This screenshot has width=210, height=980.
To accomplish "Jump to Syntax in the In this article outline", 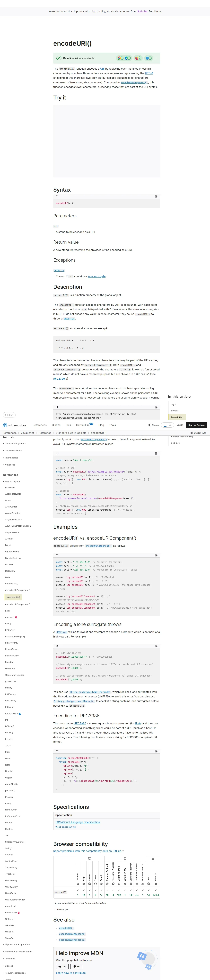I will click(175, 411).
